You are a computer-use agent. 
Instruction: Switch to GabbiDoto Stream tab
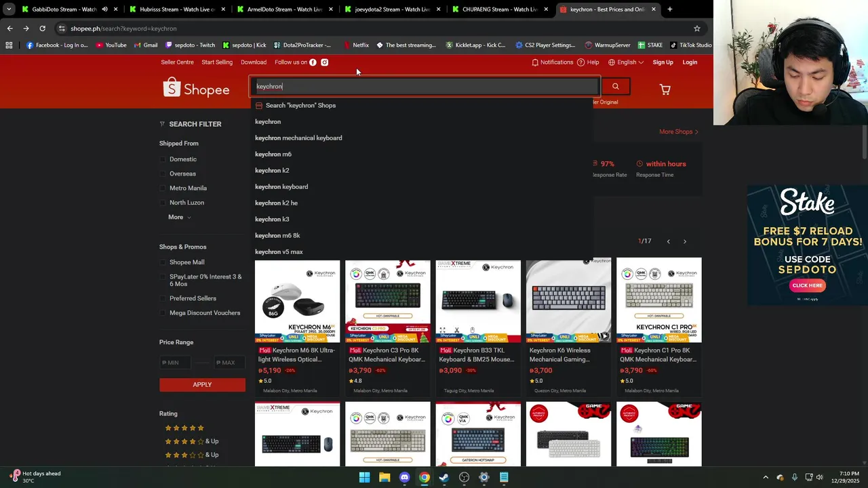(x=64, y=9)
